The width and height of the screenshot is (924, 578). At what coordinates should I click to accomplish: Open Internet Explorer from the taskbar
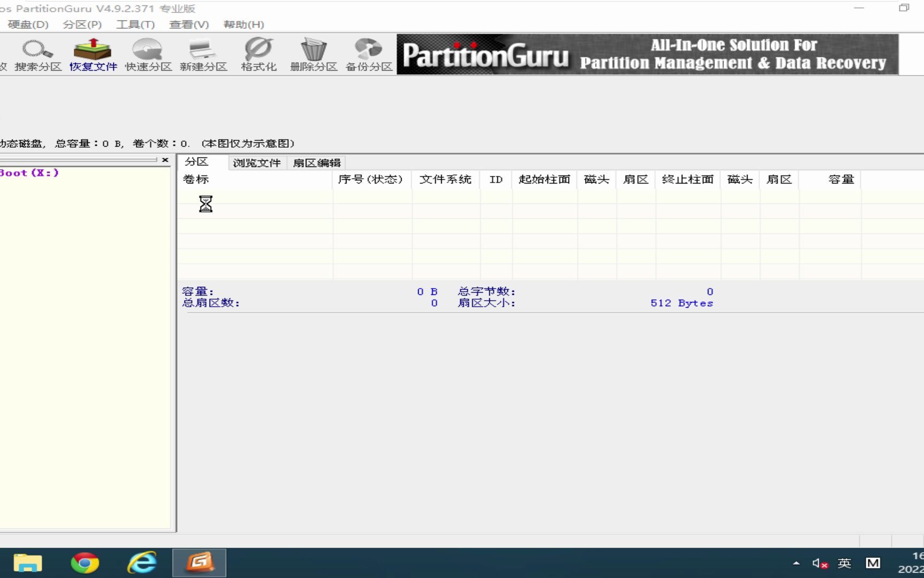tap(142, 562)
